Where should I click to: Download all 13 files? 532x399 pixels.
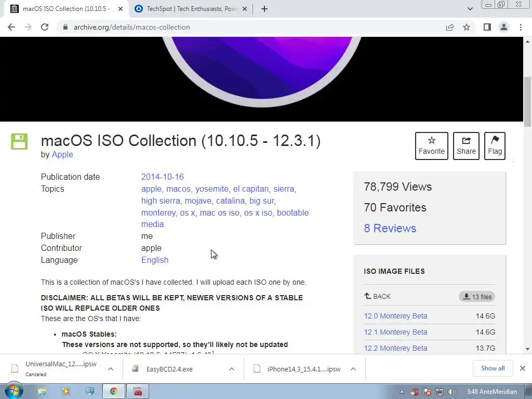click(x=477, y=297)
